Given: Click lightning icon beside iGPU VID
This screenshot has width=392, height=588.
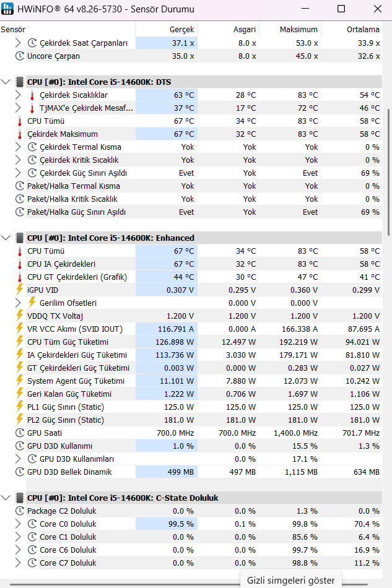Looking at the screenshot, I should [19, 290].
